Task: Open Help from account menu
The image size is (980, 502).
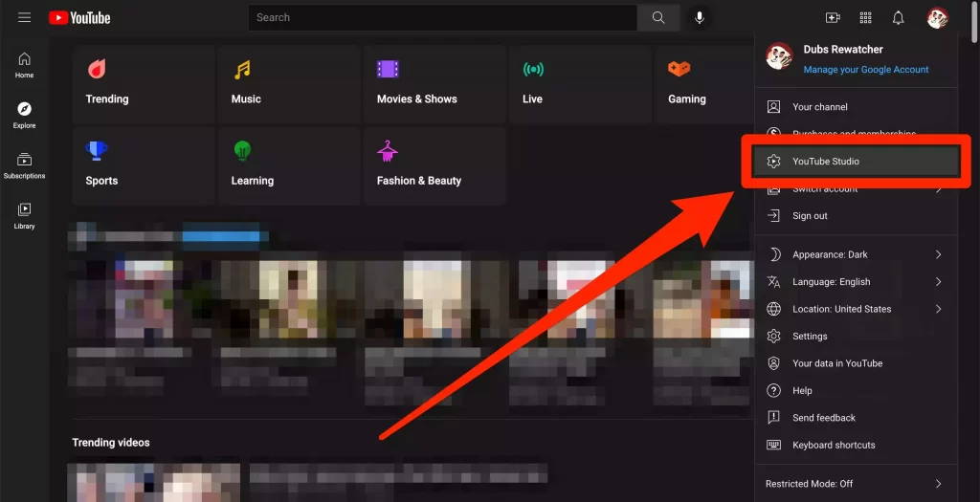Action: 857,390
